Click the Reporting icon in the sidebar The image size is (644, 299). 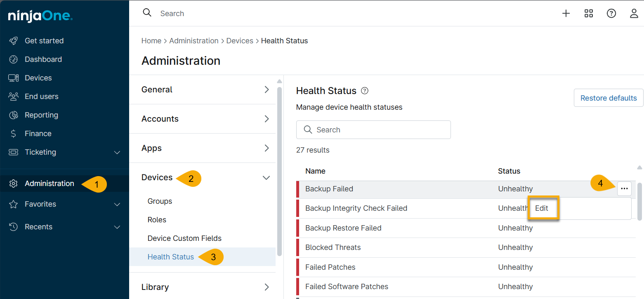(14, 115)
